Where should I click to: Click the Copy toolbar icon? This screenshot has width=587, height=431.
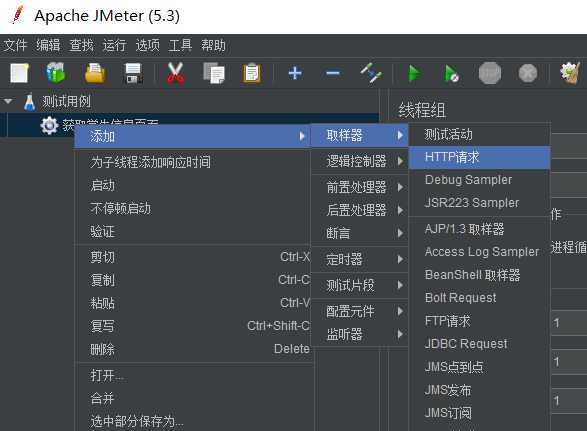[214, 73]
